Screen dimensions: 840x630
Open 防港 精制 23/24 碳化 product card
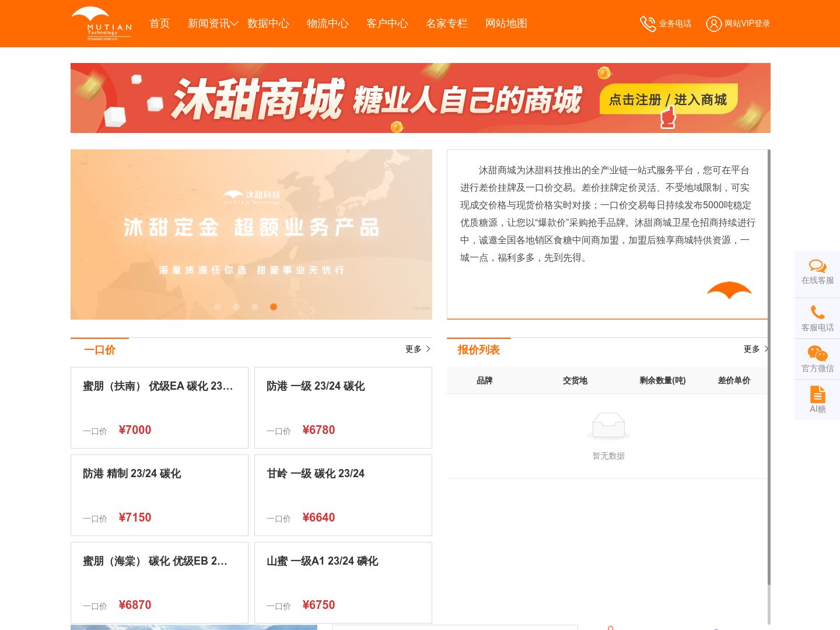159,495
